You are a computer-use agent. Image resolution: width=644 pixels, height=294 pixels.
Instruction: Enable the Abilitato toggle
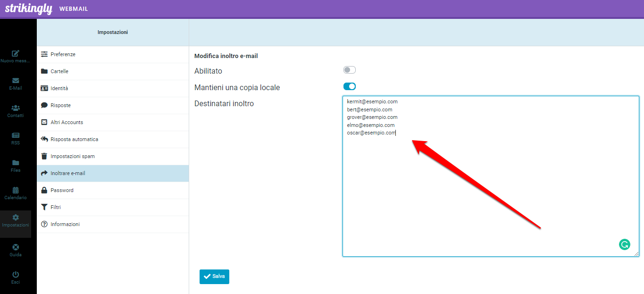[349, 70]
